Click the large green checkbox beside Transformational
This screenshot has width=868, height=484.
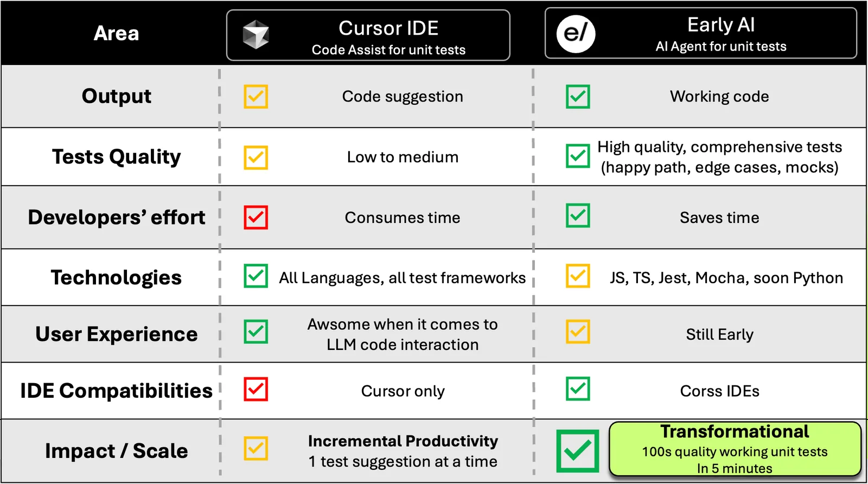[578, 451]
